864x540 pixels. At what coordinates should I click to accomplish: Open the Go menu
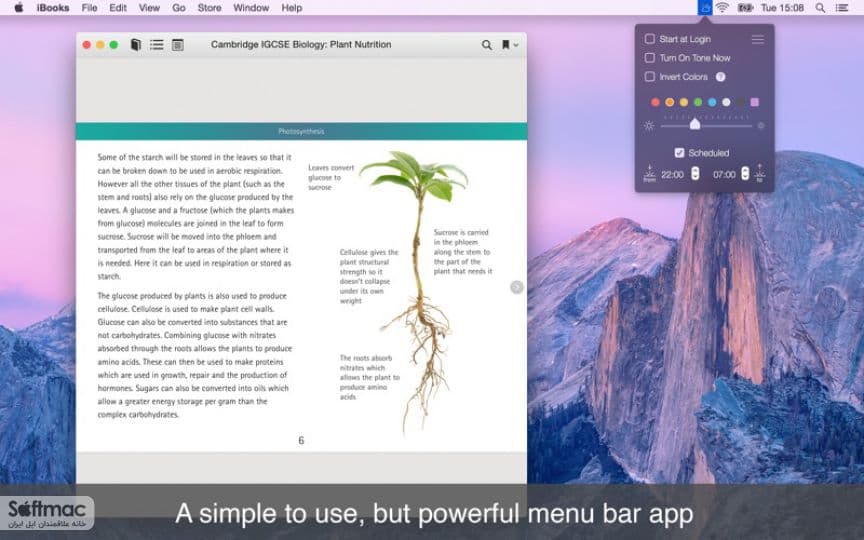point(179,8)
